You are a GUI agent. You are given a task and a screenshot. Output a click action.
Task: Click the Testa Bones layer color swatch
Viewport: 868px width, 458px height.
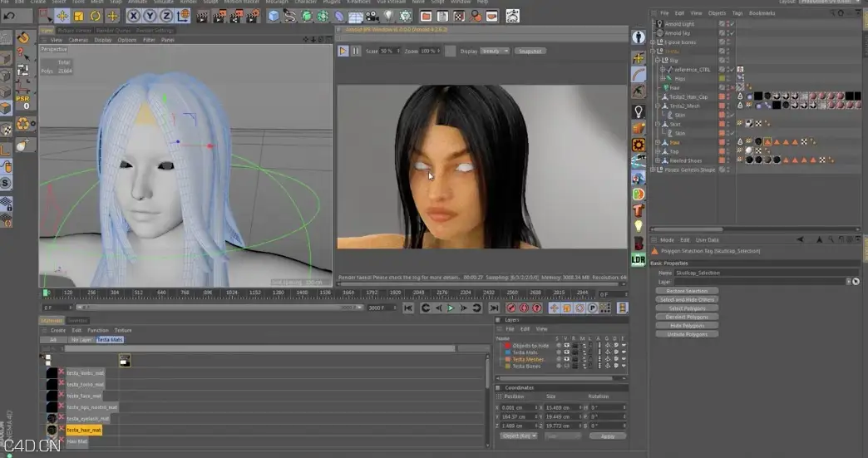click(507, 367)
